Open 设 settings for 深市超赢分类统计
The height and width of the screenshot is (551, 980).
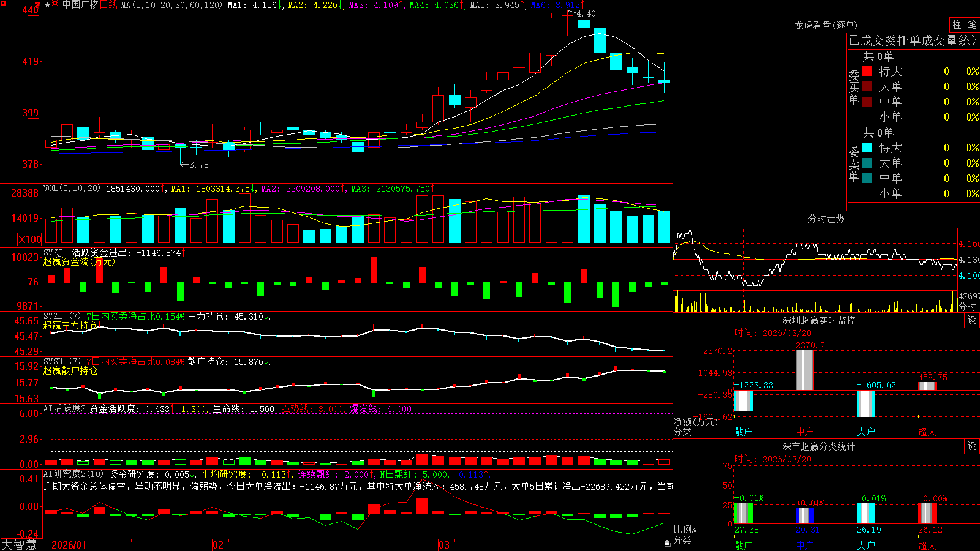972,446
